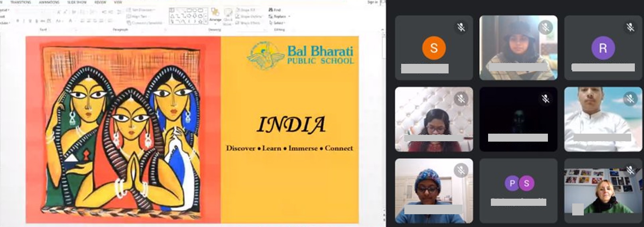Toggle Italic formatting

click(24, 21)
